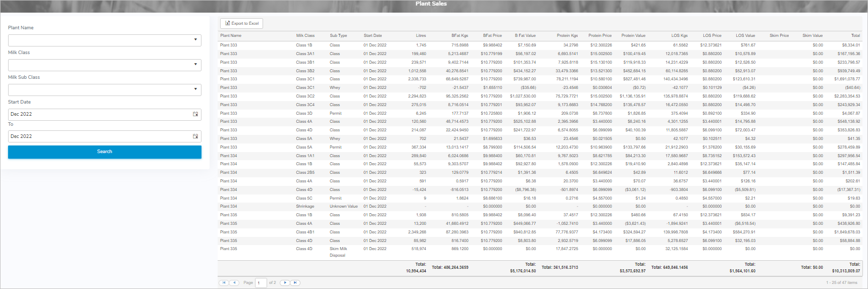Image resolution: width=868 pixels, height=289 pixels.
Task: Sort by the Start Date column header
Action: click(x=373, y=36)
